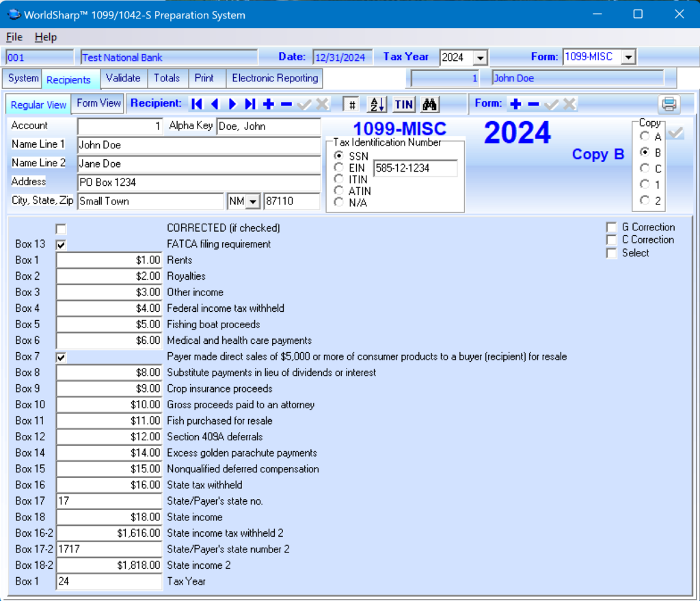Switch to the System tab
The width and height of the screenshot is (700, 601).
[23, 78]
